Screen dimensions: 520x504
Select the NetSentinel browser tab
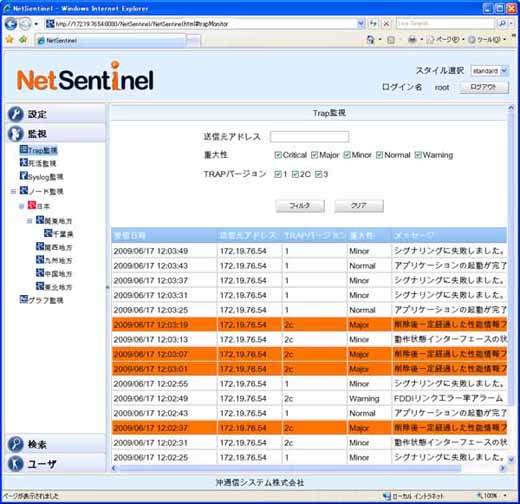click(x=110, y=40)
